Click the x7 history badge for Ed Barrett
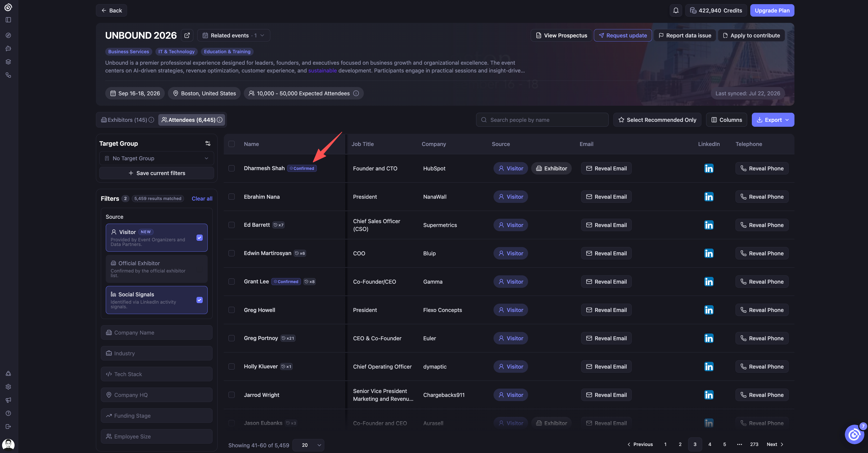 coord(278,225)
